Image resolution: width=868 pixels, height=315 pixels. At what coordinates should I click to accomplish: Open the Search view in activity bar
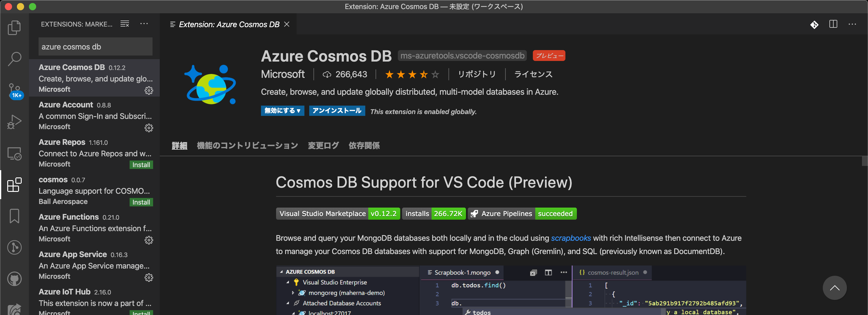click(x=14, y=59)
